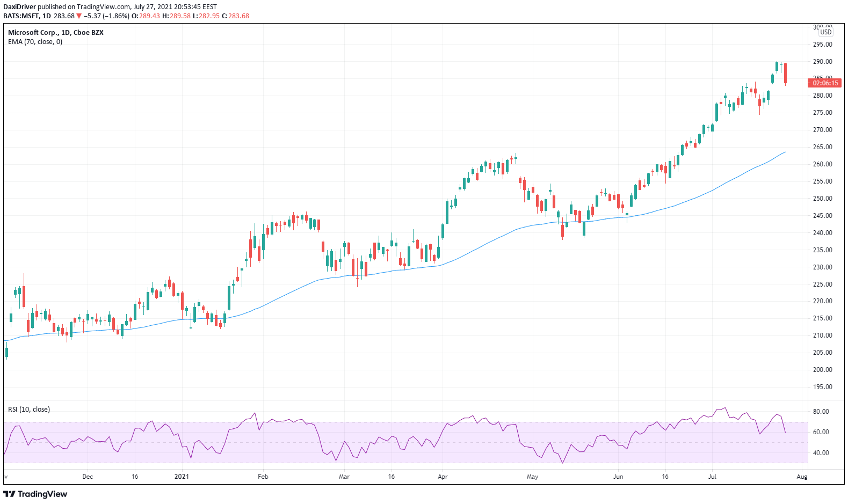Click the Apr date label on time axis
848x504 pixels.
[443, 477]
